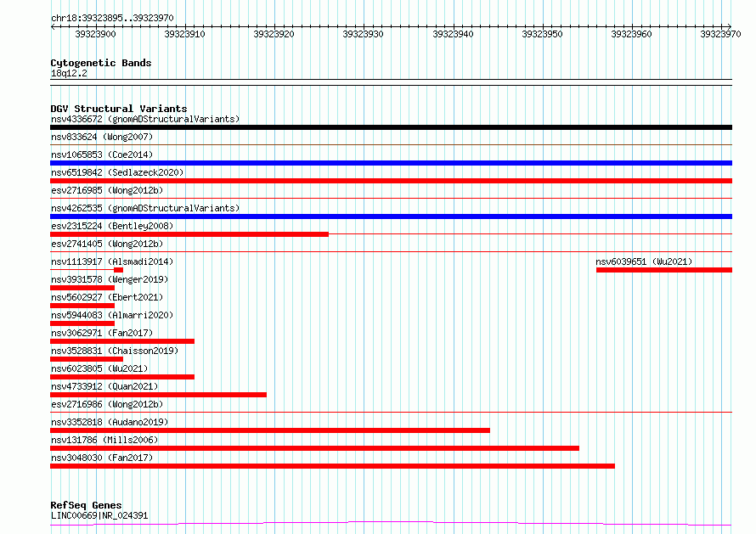Click the chr18:39323895..39323970 range label

pos(112,18)
